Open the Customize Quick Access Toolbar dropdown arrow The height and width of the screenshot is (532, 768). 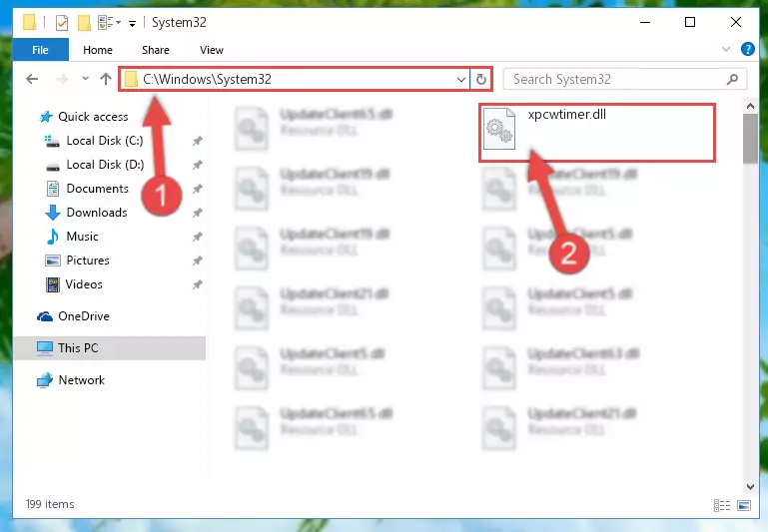(132, 24)
